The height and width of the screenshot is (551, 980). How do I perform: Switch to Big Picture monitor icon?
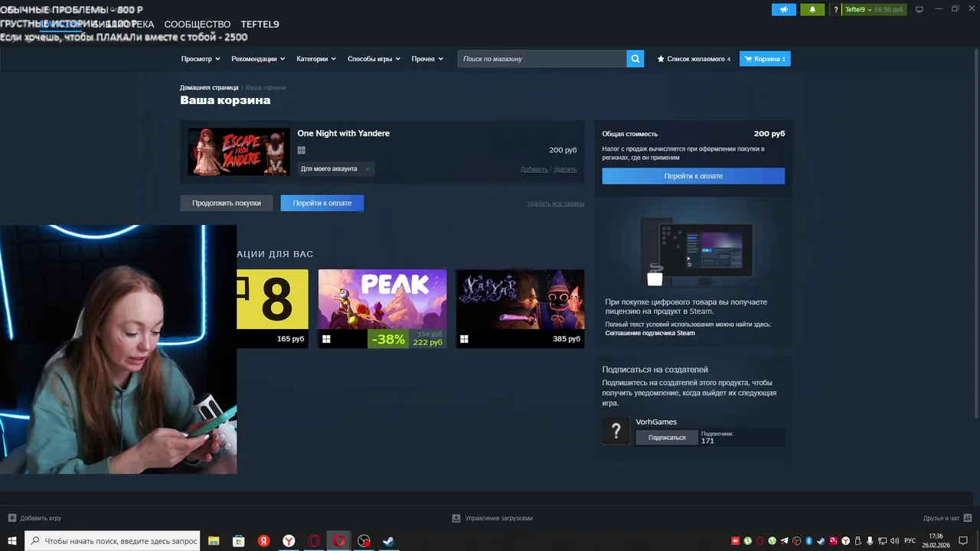coord(920,9)
